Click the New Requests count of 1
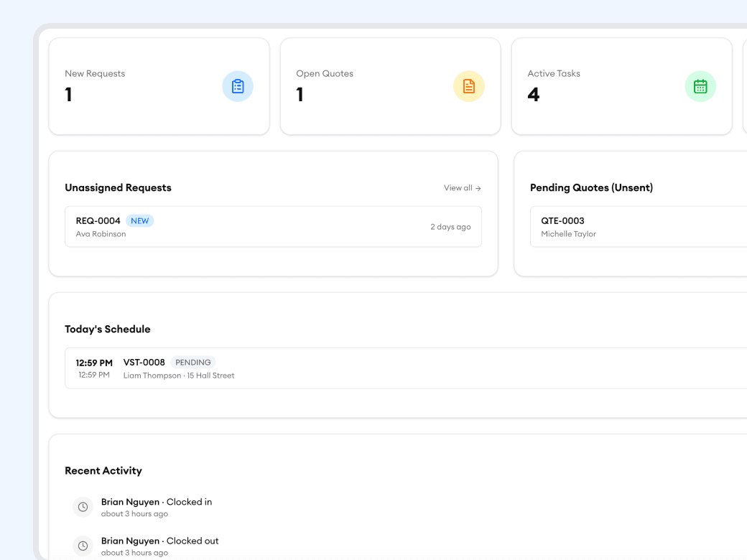Image resolution: width=747 pixels, height=560 pixels. (x=68, y=94)
